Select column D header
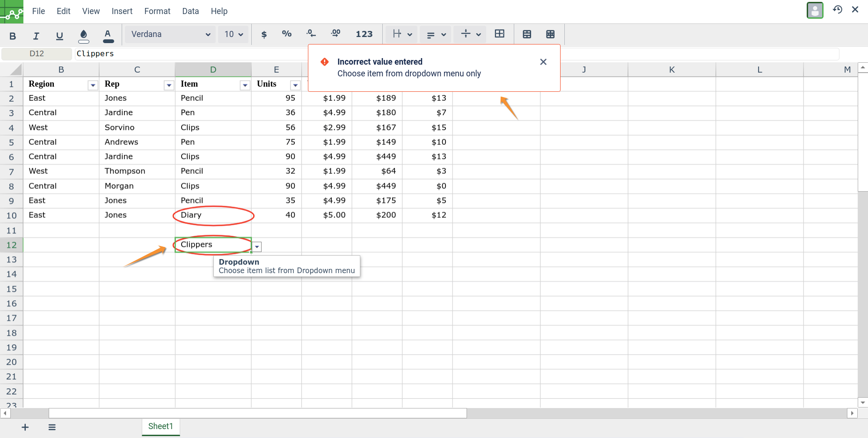 (213, 70)
